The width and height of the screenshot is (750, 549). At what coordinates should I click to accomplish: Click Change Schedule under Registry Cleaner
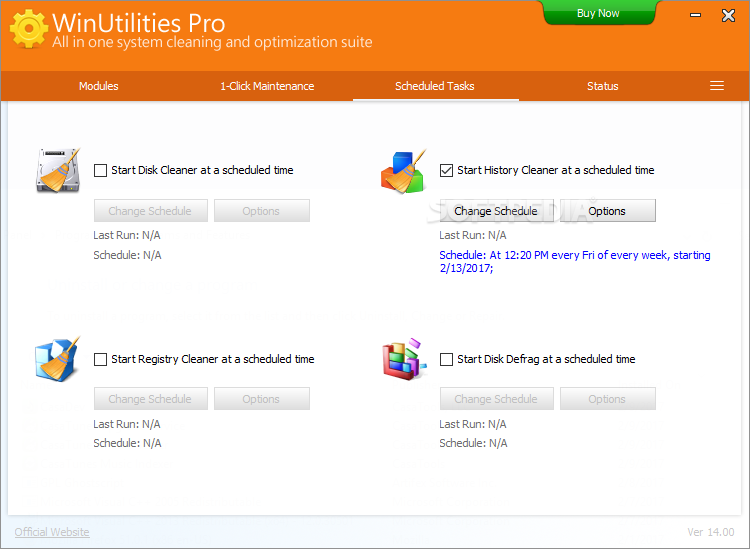click(151, 399)
